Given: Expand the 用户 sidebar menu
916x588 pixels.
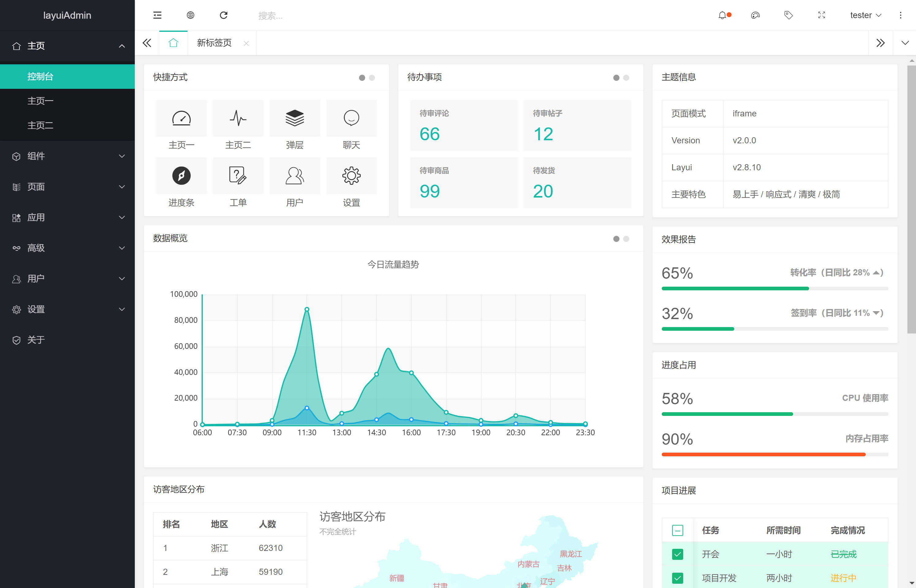Looking at the screenshot, I should tap(67, 279).
